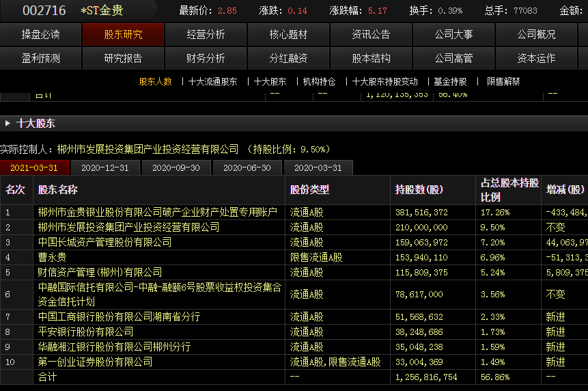Click the stock name *ST金贵
Screen dimensions: 588x391
click(102, 10)
